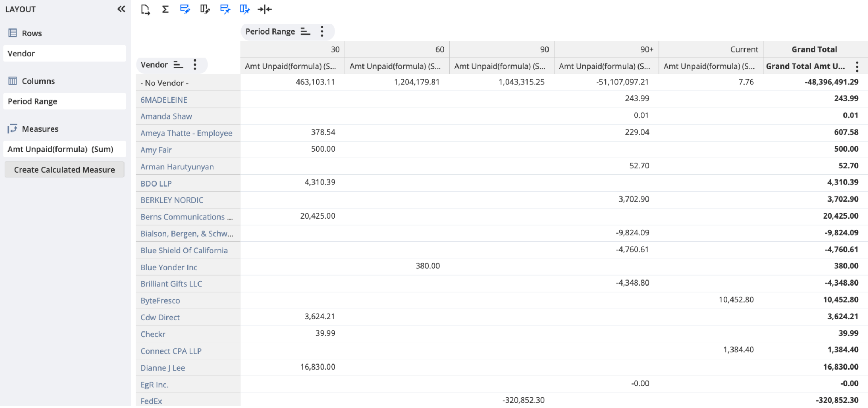Click Create Calculated Measure button
Image resolution: width=868 pixels, height=408 pixels.
(64, 169)
